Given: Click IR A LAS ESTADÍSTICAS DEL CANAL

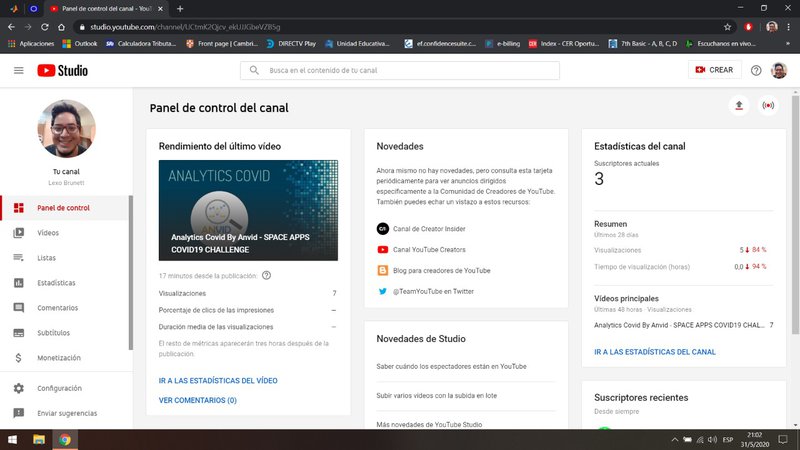Looking at the screenshot, I should coord(654,352).
